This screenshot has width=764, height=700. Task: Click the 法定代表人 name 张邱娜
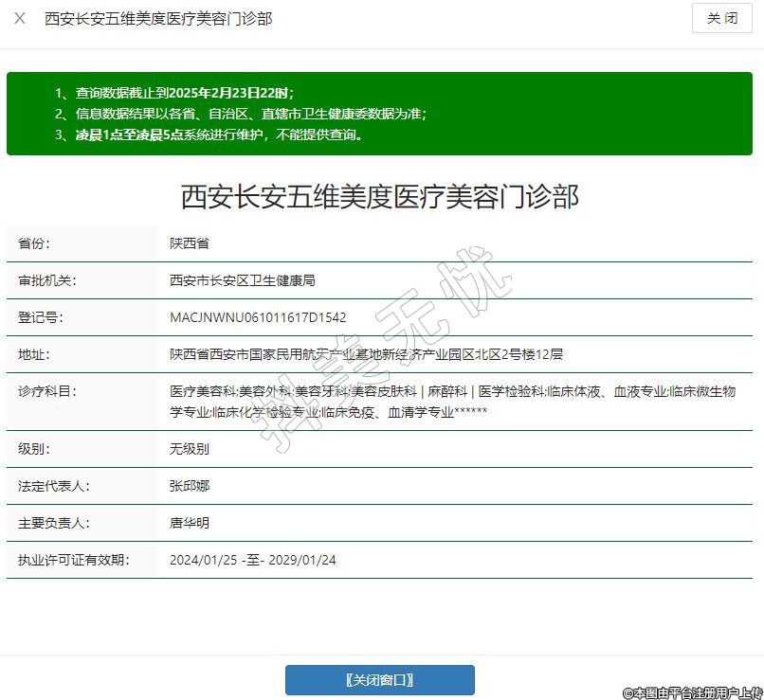[190, 486]
